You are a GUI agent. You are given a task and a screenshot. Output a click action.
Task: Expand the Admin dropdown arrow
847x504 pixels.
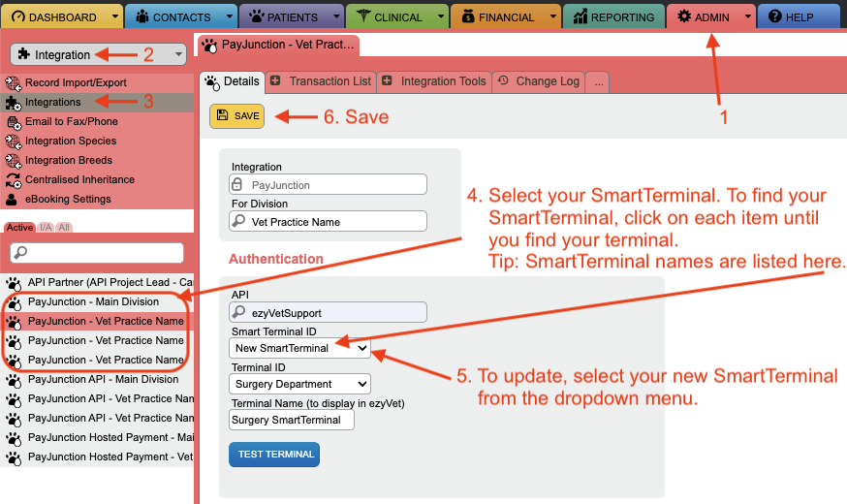(747, 16)
